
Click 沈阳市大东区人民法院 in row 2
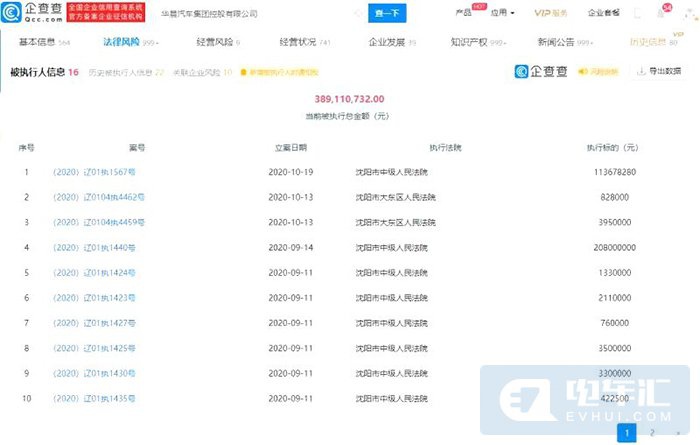tap(396, 197)
